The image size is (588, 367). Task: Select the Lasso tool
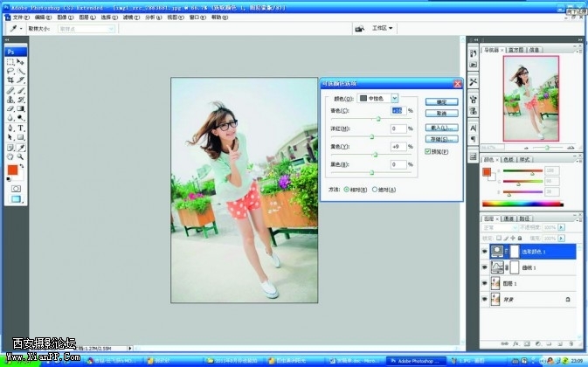click(x=10, y=71)
